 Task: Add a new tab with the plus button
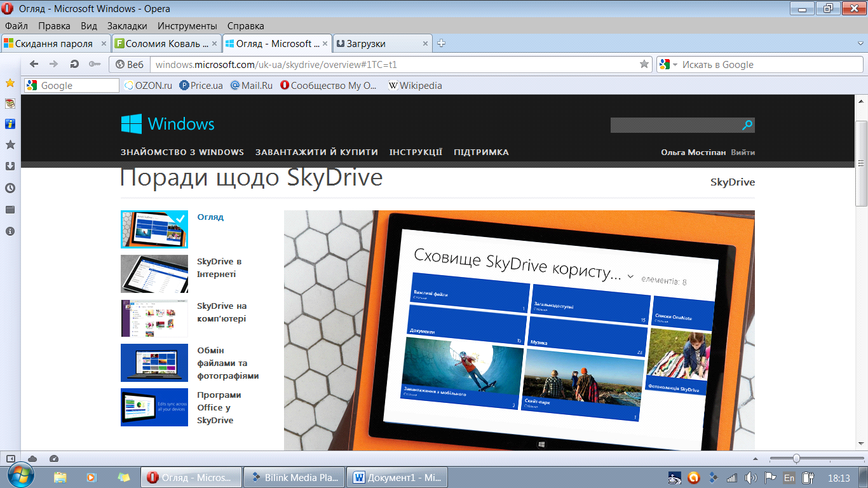(x=442, y=43)
